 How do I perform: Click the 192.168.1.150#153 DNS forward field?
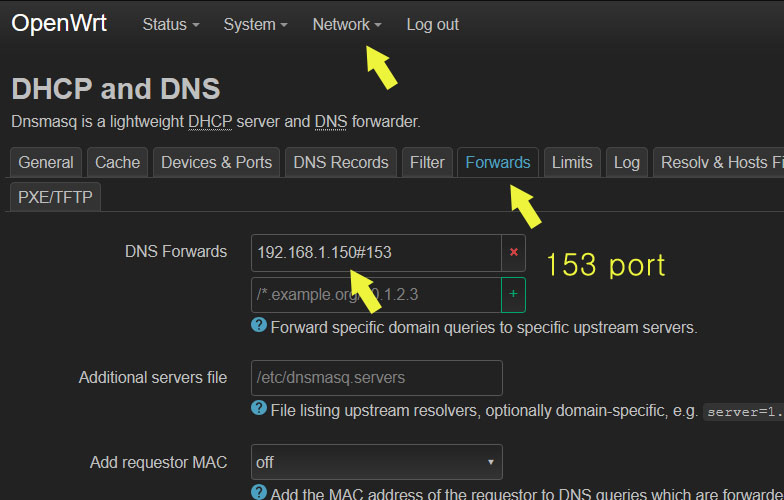(376, 252)
